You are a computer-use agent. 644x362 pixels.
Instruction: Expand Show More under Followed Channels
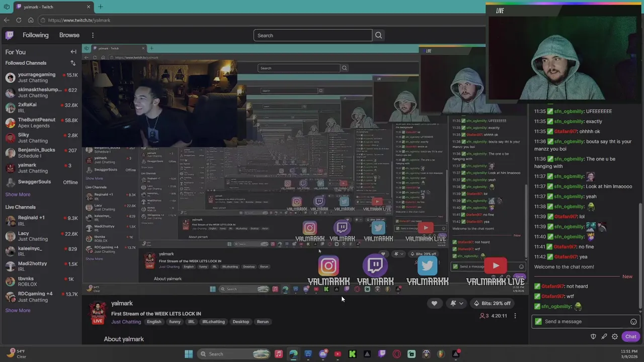(x=18, y=195)
